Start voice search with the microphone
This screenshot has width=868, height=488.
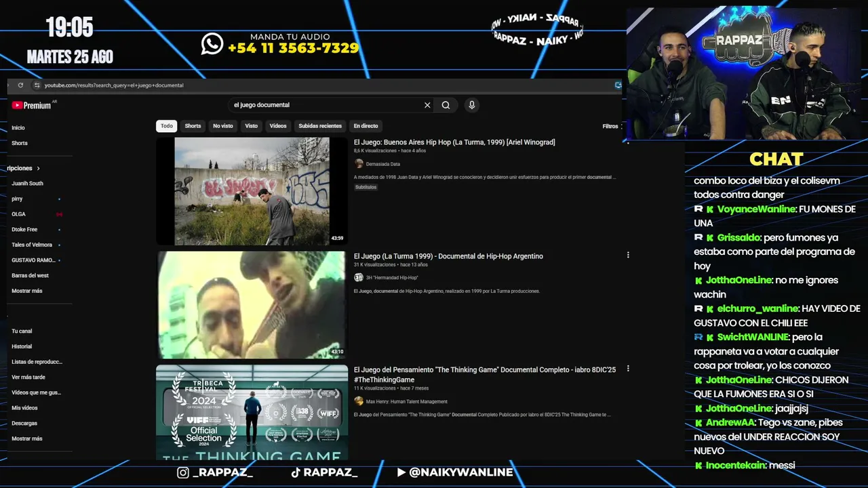(472, 105)
